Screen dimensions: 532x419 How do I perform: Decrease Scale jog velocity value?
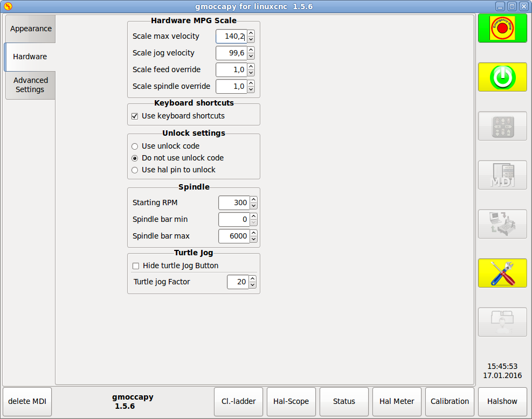[x=251, y=56]
